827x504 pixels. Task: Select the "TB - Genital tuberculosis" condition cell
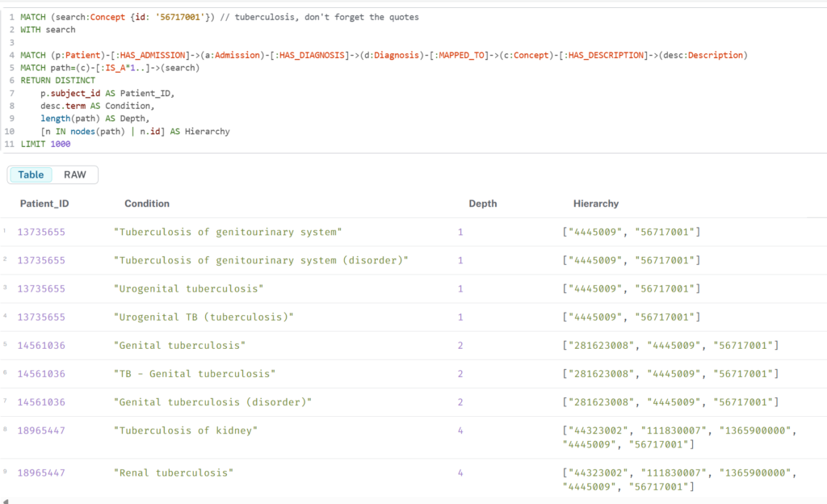pos(195,374)
